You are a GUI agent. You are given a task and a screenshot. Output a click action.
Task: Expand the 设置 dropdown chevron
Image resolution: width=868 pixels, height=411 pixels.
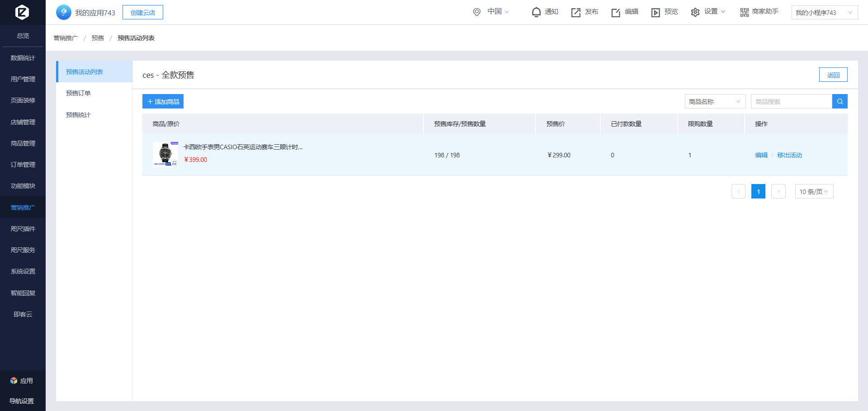click(723, 12)
